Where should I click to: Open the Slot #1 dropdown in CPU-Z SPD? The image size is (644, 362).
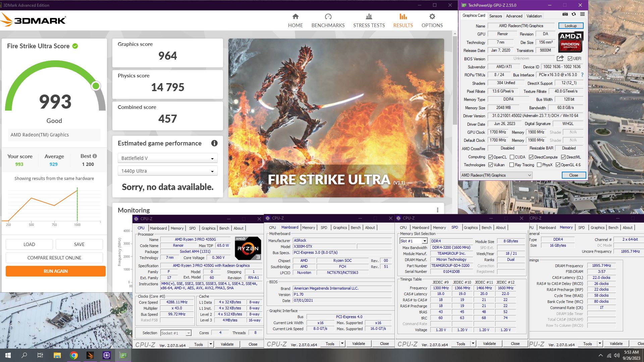414,241
